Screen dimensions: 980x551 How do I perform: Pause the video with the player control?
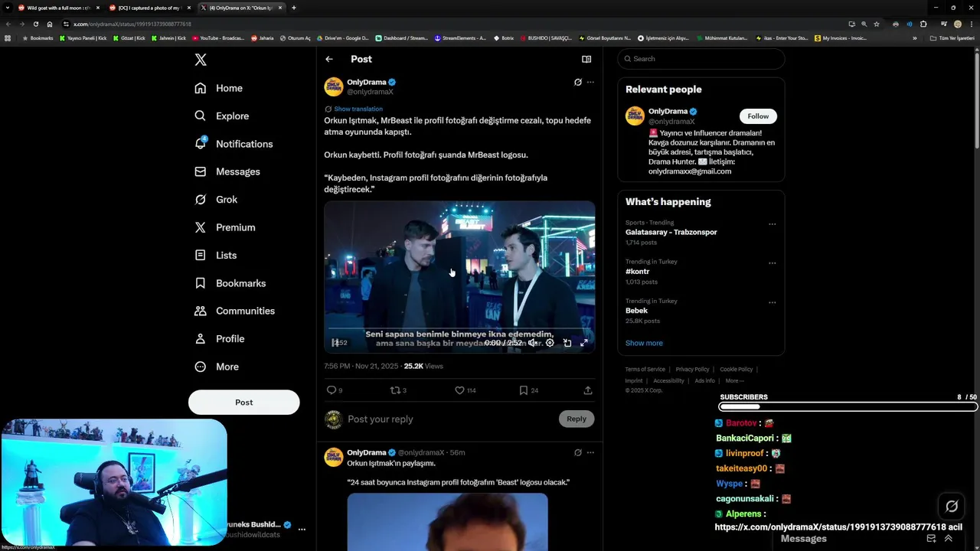pyautogui.click(x=335, y=343)
